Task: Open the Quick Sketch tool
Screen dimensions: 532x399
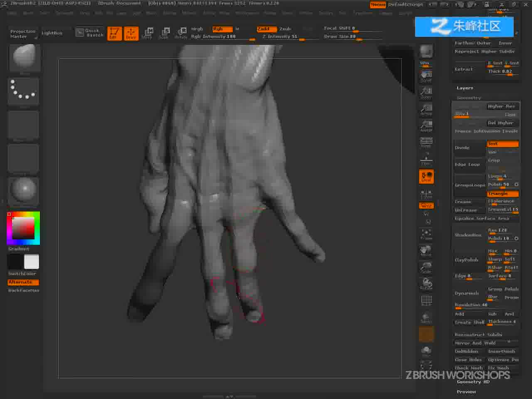Action: tap(90, 33)
